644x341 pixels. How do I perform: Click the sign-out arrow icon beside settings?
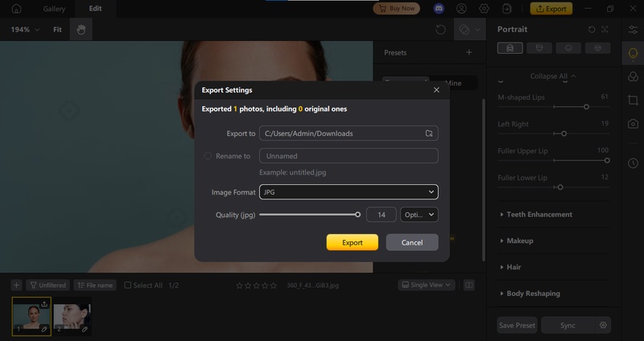(x=507, y=9)
